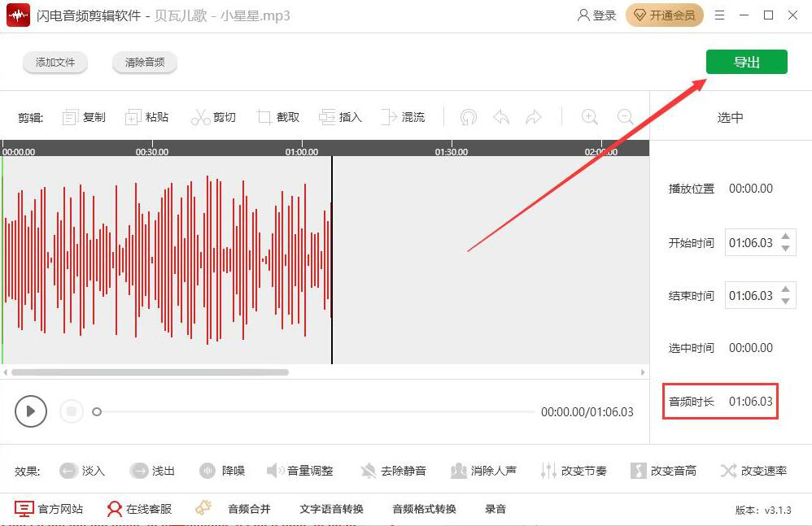Image resolution: width=812 pixels, height=526 pixels.
Task: Open 文字语音转换 text-to-speech tool
Action: point(331,509)
